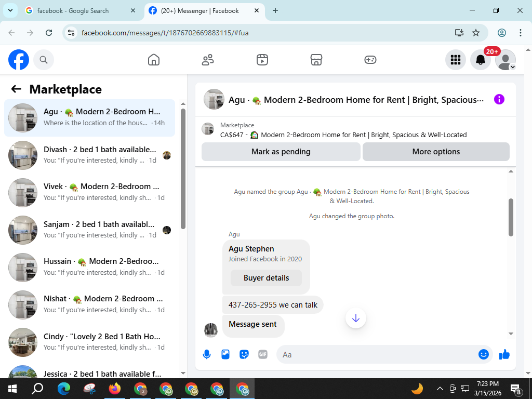Open a new browser tab
Image resolution: width=532 pixels, height=399 pixels.
275,10
